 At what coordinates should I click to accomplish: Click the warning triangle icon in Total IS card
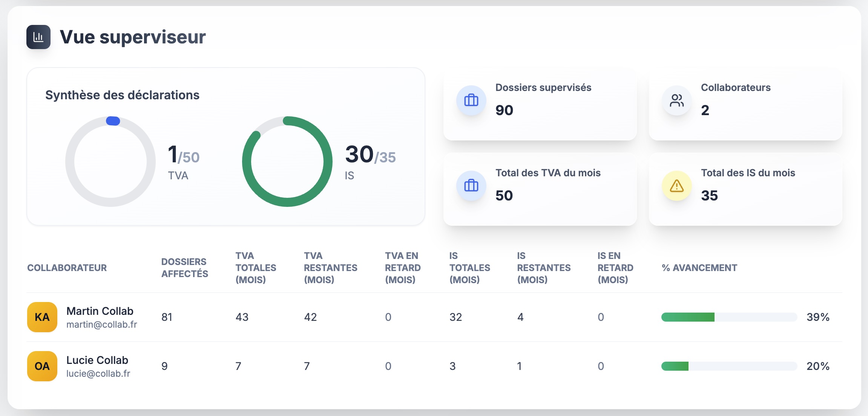click(676, 186)
